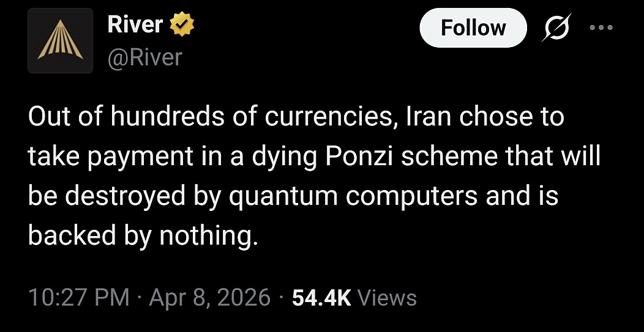This screenshot has height=332, width=644.
Task: Click the @River handle
Action: pos(144,57)
